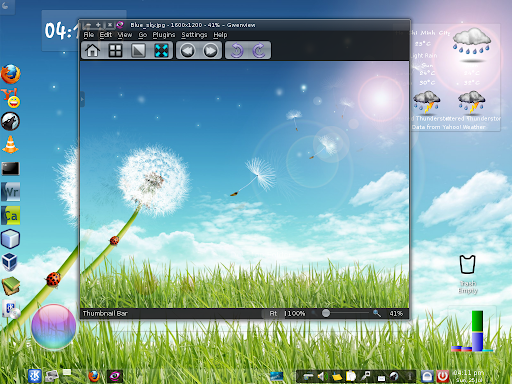This screenshot has height=384, width=512.
Task: Open the Settings menu
Action: click(x=194, y=35)
